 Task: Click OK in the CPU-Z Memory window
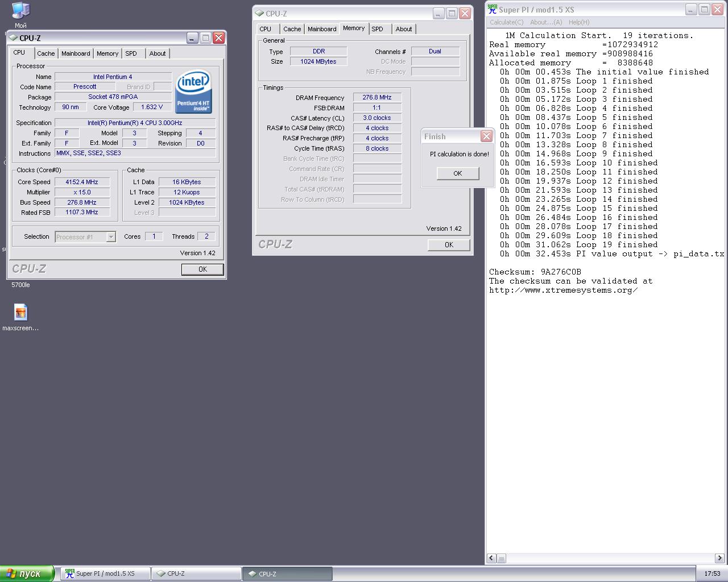[449, 245]
